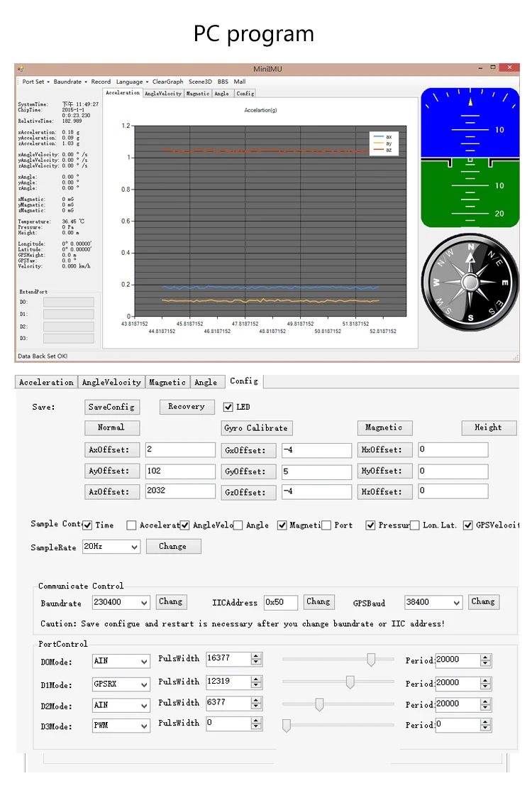532x803 pixels.
Task: Click the AzOffset value input field
Action: pos(180,491)
